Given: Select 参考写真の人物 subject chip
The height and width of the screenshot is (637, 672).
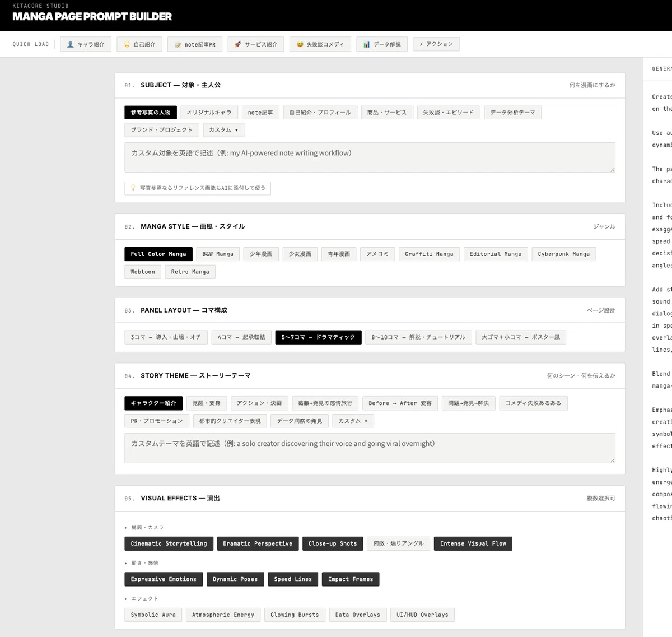Looking at the screenshot, I should pyautogui.click(x=151, y=113).
